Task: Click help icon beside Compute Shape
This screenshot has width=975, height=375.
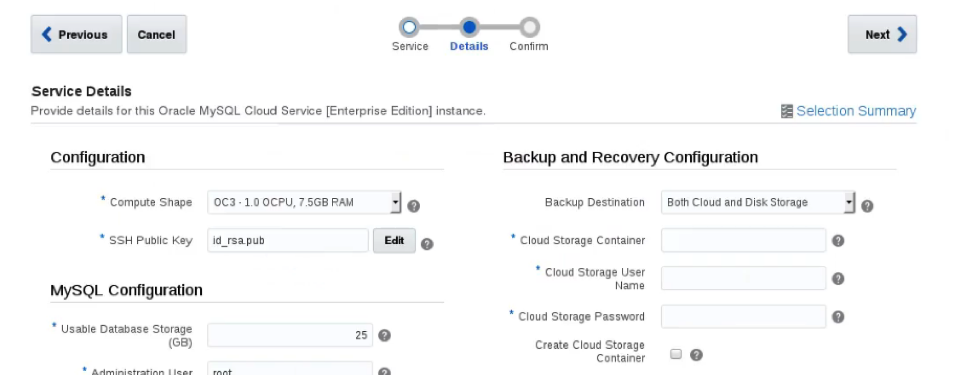Action: [x=414, y=206]
